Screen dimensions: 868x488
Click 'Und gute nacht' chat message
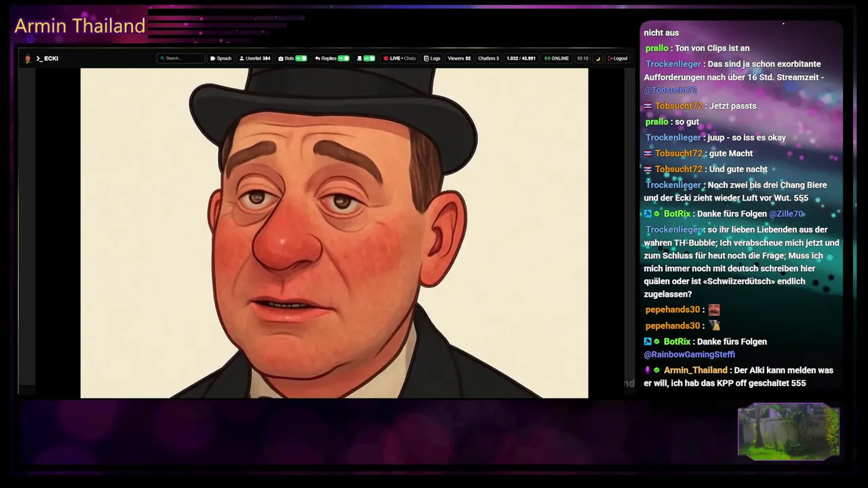coord(738,169)
